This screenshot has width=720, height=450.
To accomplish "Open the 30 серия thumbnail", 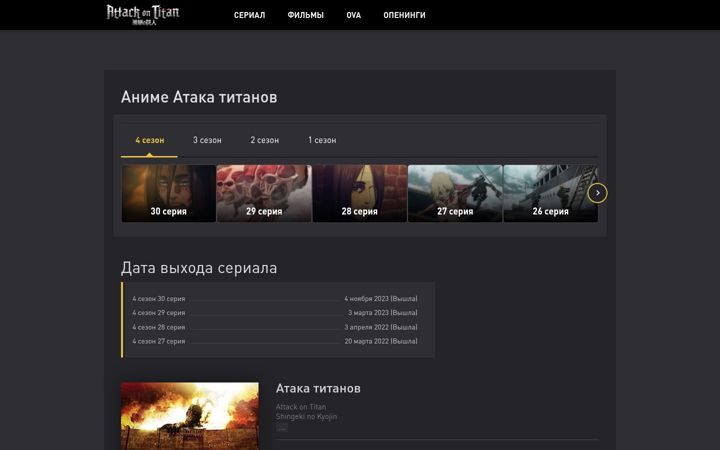I will (x=169, y=193).
